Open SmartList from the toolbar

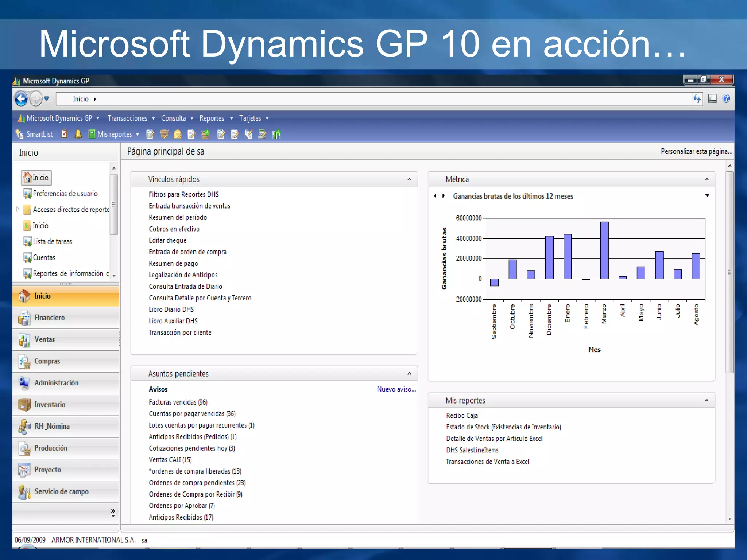34,134
